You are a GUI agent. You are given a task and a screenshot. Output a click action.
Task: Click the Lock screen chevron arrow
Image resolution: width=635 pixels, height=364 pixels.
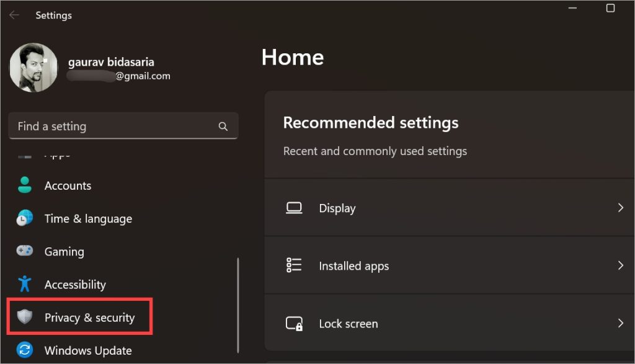(620, 324)
